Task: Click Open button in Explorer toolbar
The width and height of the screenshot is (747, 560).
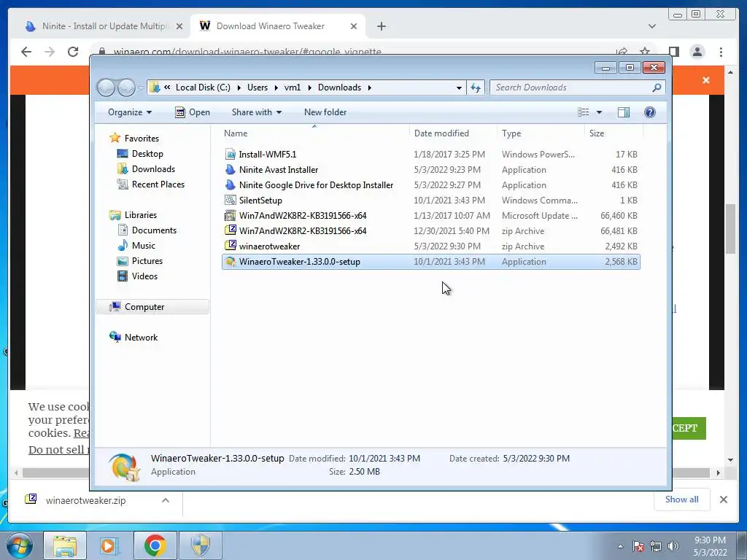Action: pos(193,112)
